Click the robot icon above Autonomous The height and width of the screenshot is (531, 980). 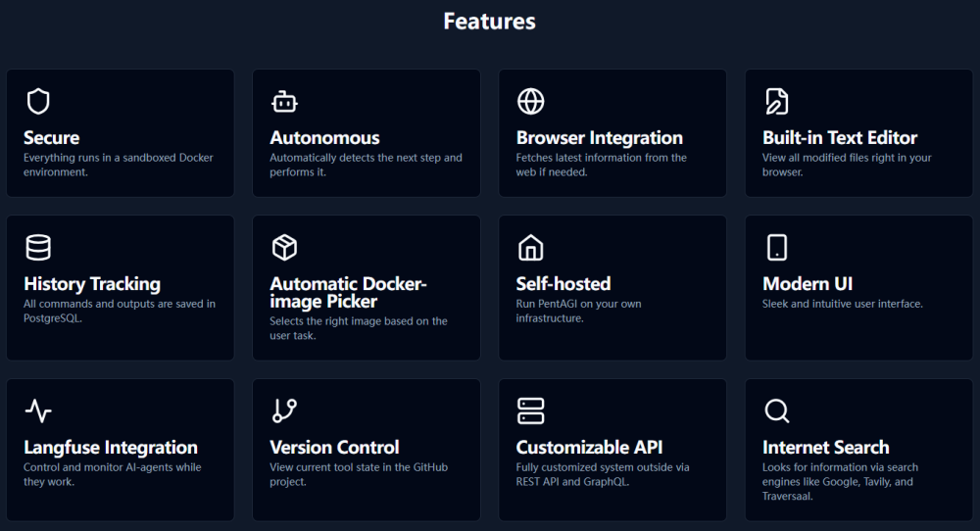click(284, 102)
